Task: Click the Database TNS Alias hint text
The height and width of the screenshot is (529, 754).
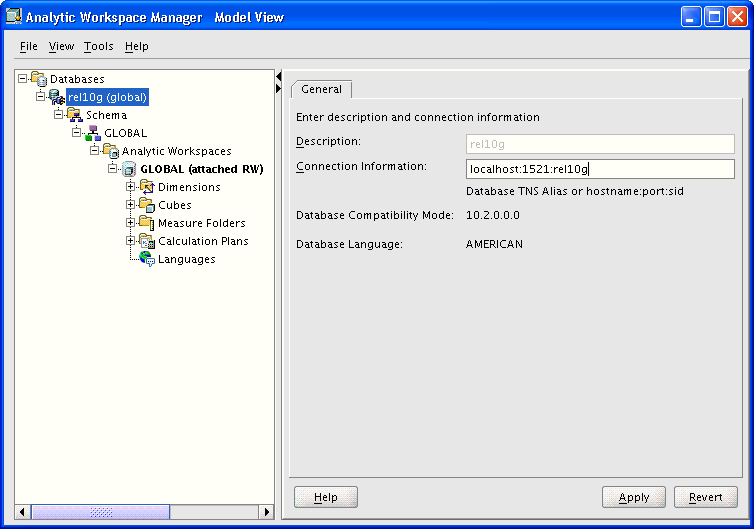Action: (575, 191)
